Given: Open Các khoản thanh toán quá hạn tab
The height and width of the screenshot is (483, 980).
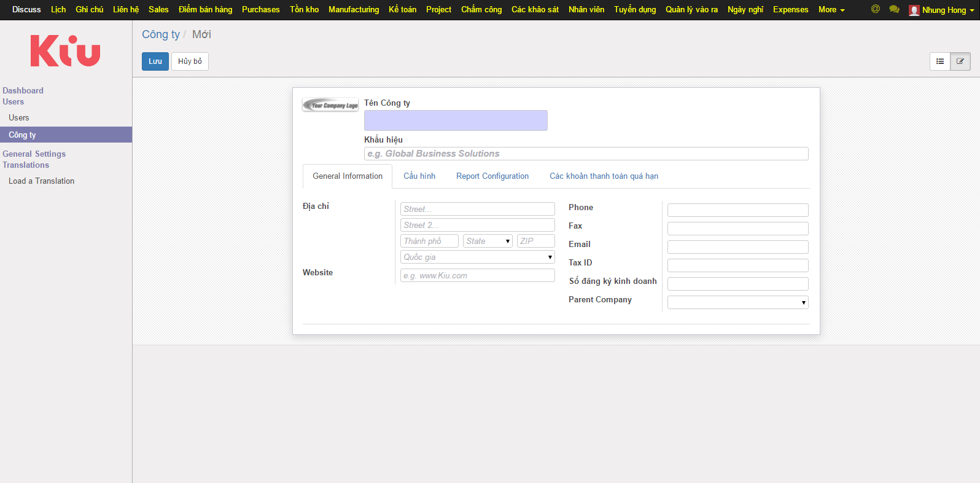Looking at the screenshot, I should (604, 176).
